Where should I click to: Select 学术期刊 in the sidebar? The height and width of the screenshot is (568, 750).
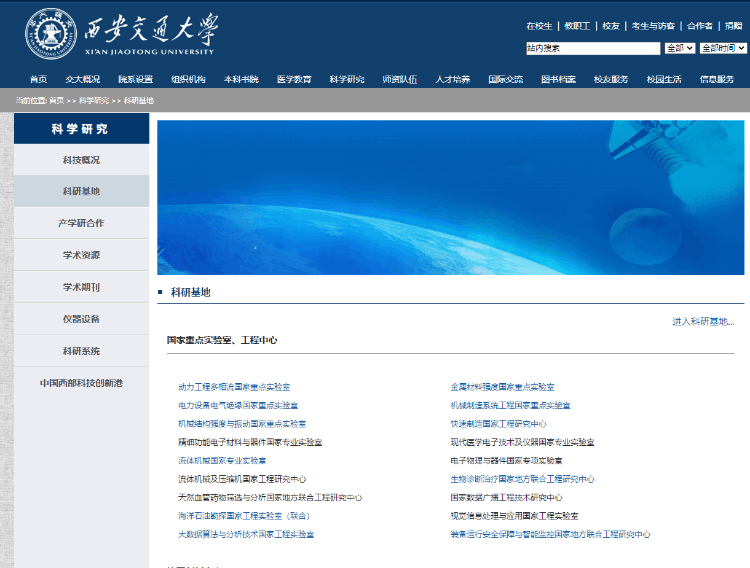pyautogui.click(x=81, y=287)
